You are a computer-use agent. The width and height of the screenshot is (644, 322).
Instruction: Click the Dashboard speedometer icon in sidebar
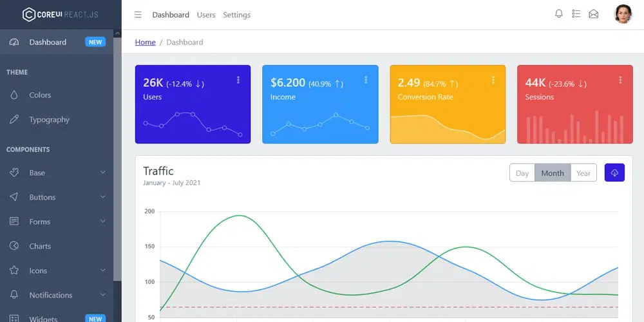tap(14, 42)
